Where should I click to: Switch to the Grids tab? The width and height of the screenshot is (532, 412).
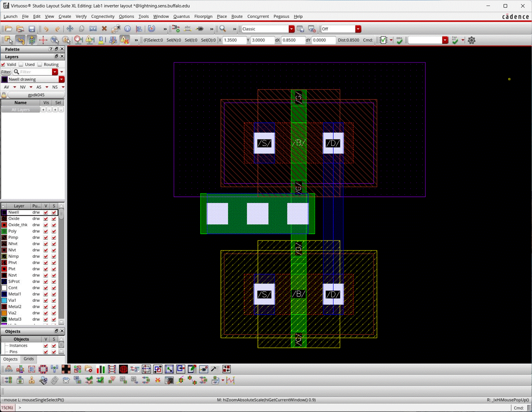(x=29, y=359)
